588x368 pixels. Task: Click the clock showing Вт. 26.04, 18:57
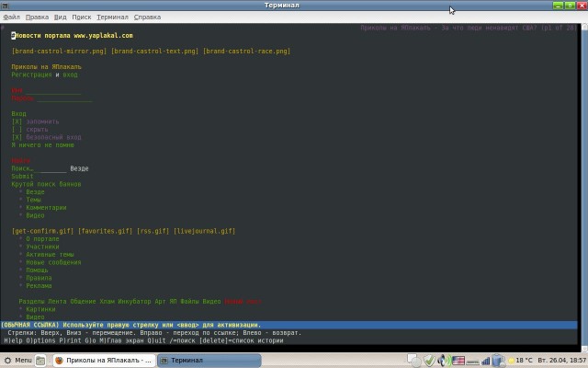click(562, 360)
